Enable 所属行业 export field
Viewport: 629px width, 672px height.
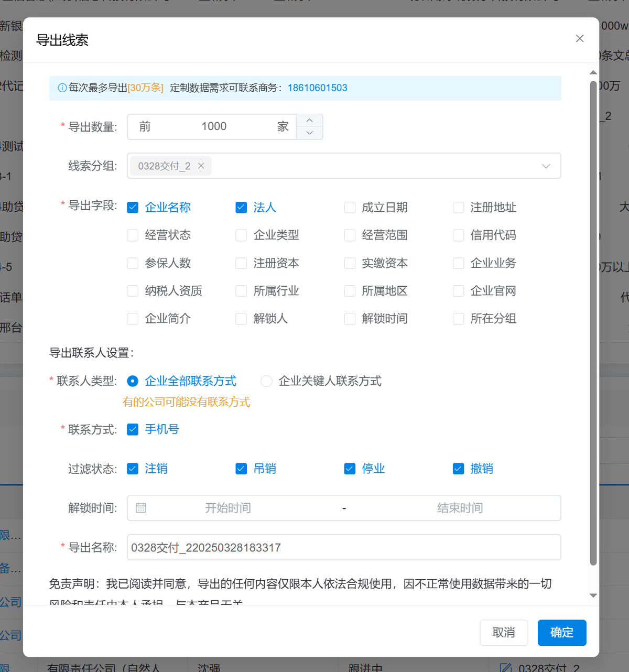tap(241, 291)
